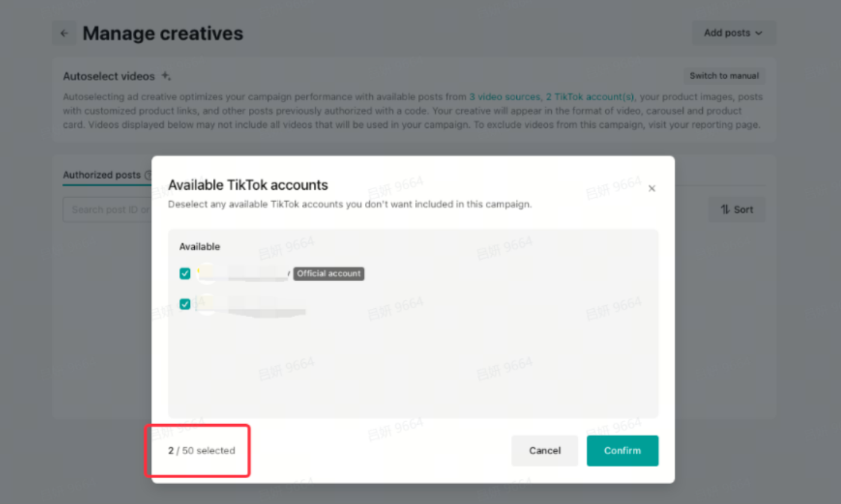Click the official account's profile avatar
The height and width of the screenshot is (504, 841).
(x=206, y=273)
